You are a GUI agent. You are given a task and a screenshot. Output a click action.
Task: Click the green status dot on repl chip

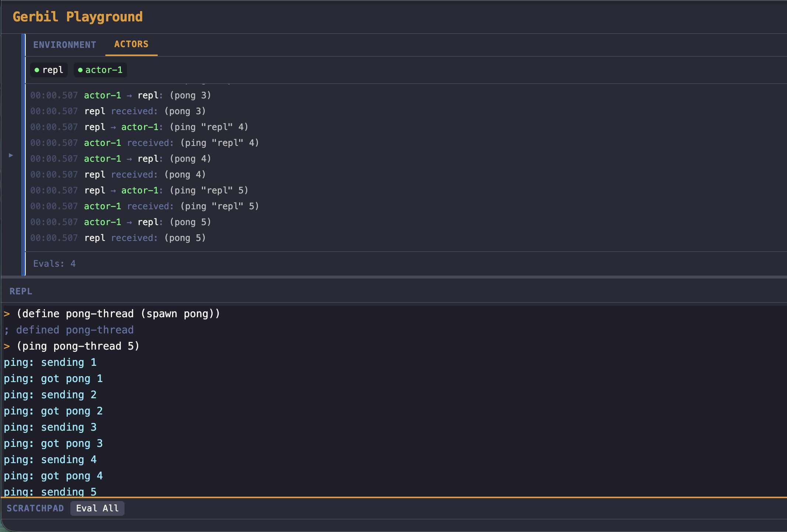pyautogui.click(x=37, y=70)
